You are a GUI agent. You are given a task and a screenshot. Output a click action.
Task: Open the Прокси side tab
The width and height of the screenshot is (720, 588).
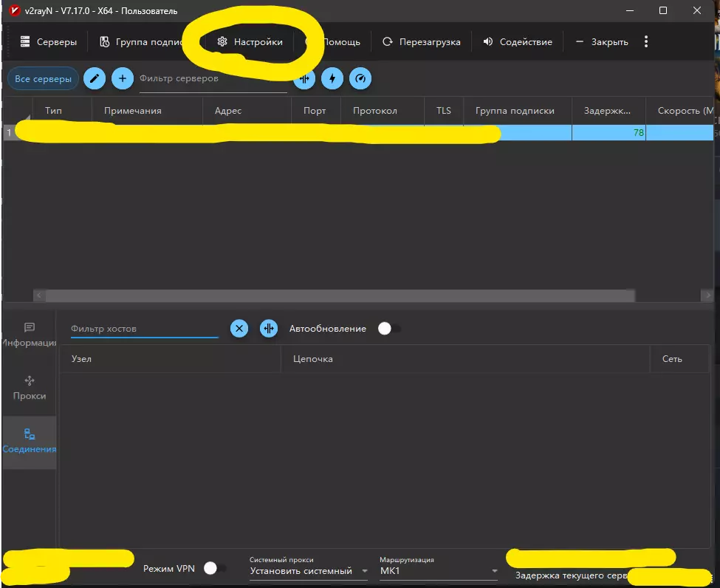point(30,389)
